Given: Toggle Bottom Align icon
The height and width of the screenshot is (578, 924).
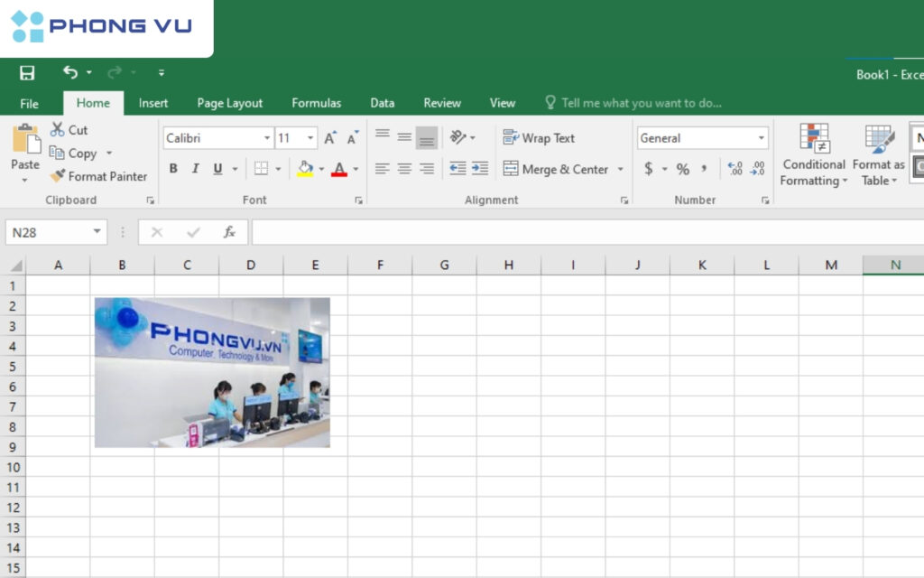Looking at the screenshot, I should [x=427, y=137].
